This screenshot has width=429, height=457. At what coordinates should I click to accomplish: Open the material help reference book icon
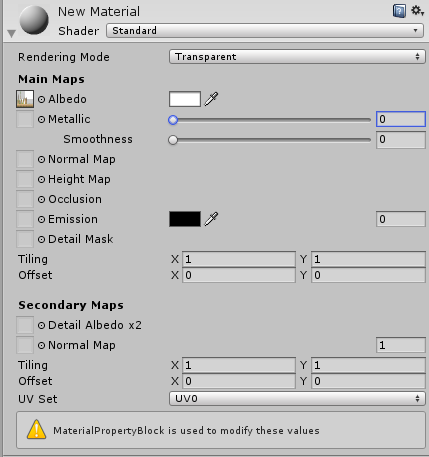click(x=399, y=11)
